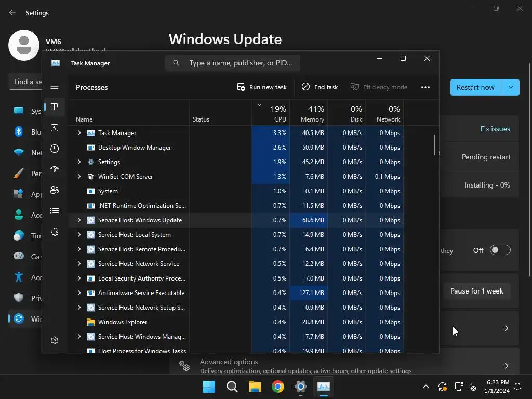Expand Service Host: Network Service row

coord(79,263)
